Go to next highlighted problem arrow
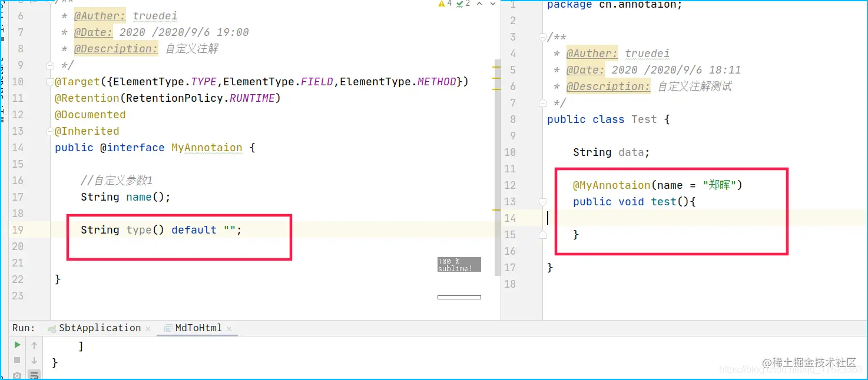The height and width of the screenshot is (380, 868). [493, 4]
